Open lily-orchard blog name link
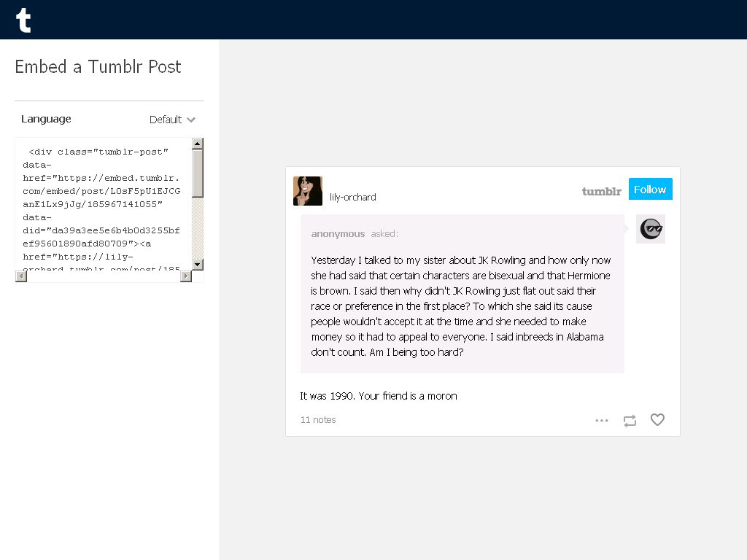The height and width of the screenshot is (560, 747). [352, 197]
